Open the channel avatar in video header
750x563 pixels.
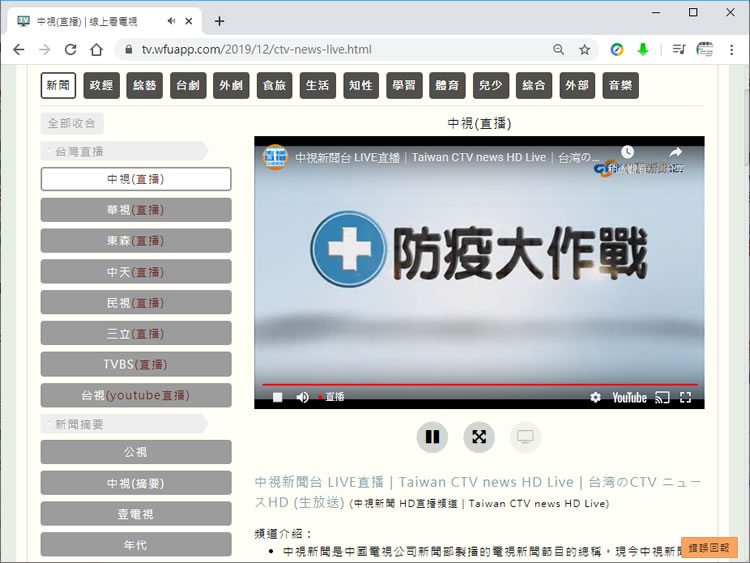point(276,156)
